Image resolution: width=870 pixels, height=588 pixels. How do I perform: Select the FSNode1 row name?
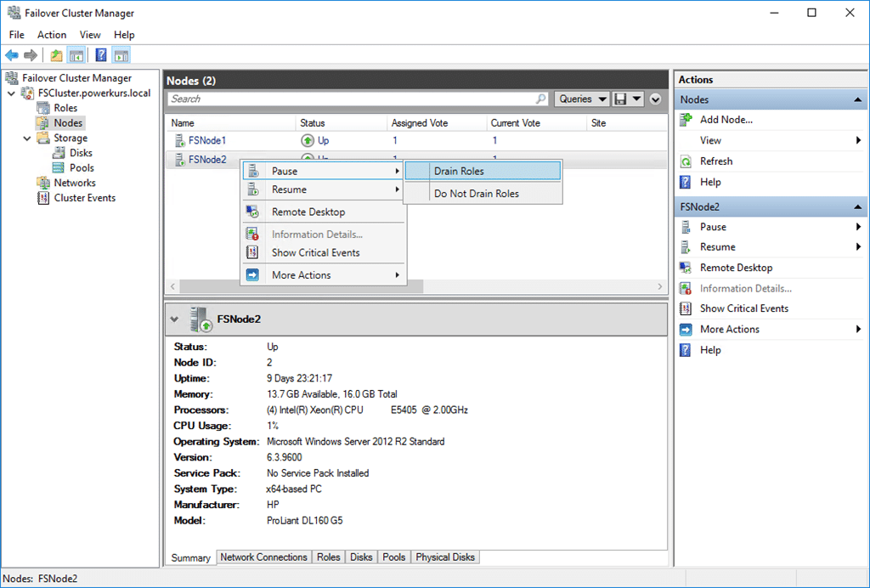[207, 140]
